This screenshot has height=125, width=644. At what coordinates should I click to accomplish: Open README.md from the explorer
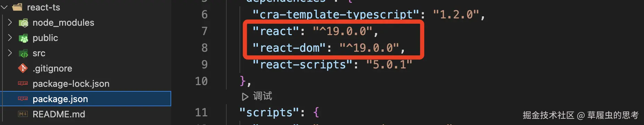click(59, 114)
